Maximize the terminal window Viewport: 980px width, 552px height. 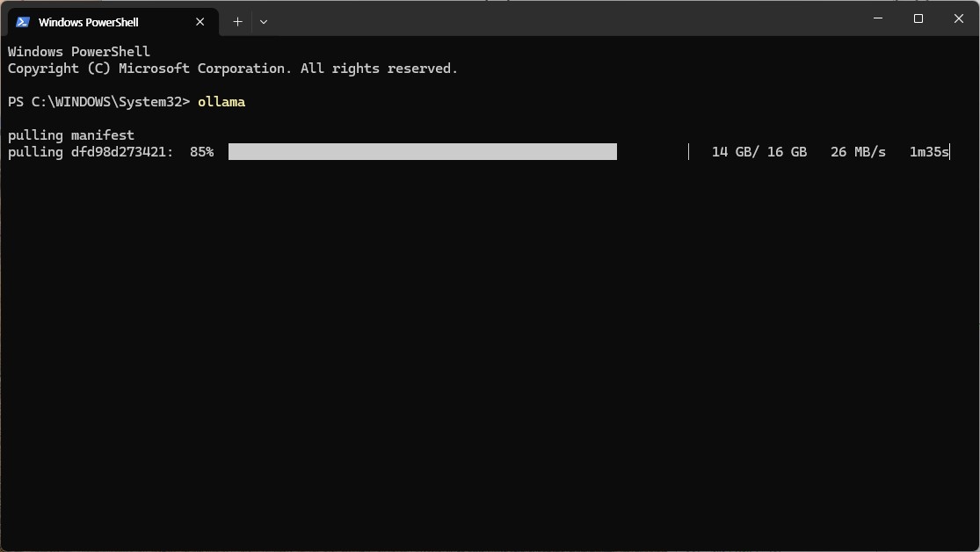[x=918, y=18]
